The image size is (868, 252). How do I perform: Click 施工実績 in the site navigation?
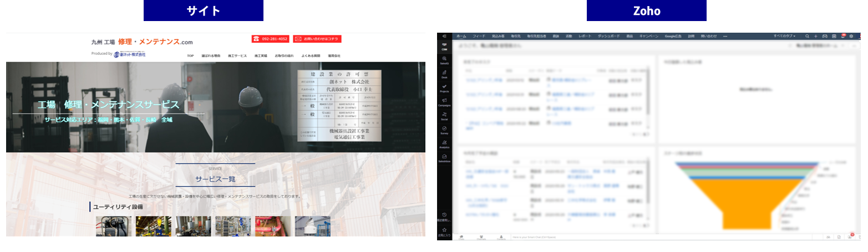click(x=261, y=56)
